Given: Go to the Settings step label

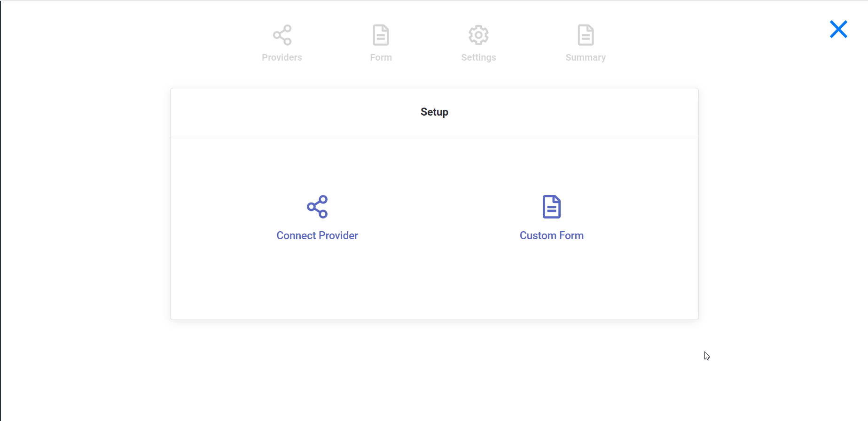Looking at the screenshot, I should (478, 57).
